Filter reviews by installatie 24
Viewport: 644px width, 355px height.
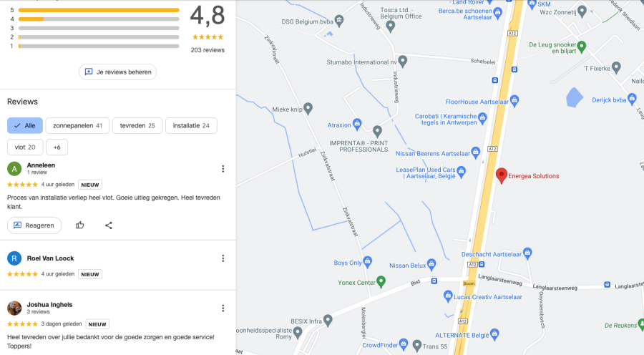191,126
